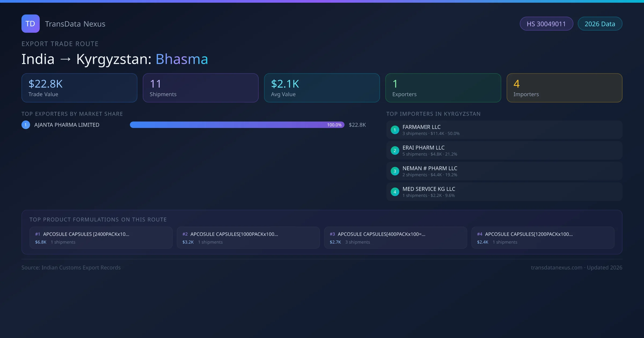
Task: Toggle the ERAI PHARM LLC importer row
Action: coord(504,150)
